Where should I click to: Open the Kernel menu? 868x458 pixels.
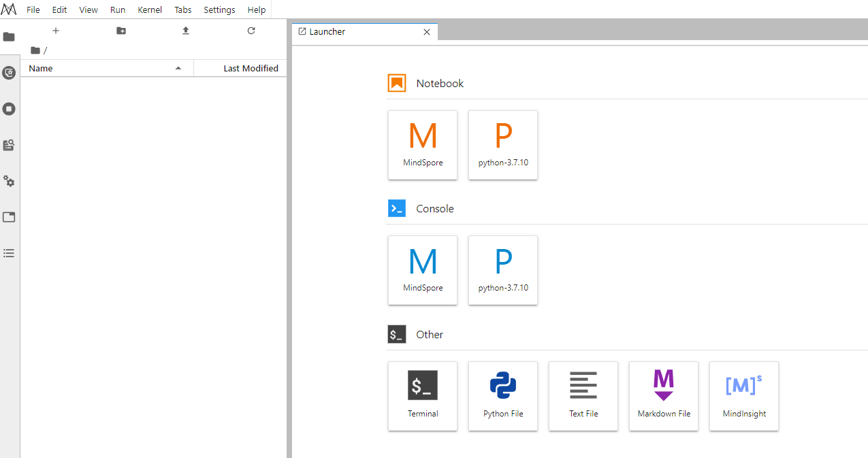pos(150,10)
